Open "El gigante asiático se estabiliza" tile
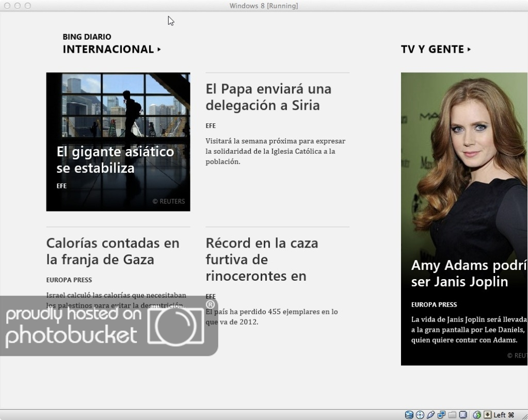This screenshot has height=420, width=528. click(118, 142)
